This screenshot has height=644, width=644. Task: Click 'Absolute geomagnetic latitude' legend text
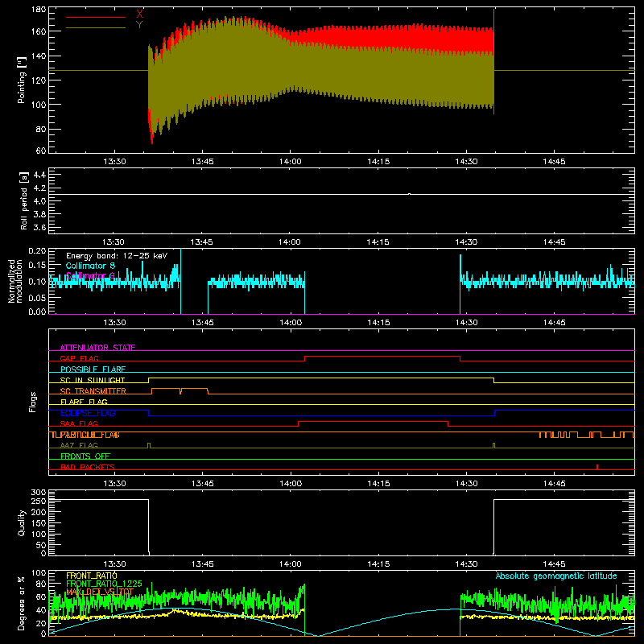coord(556,576)
